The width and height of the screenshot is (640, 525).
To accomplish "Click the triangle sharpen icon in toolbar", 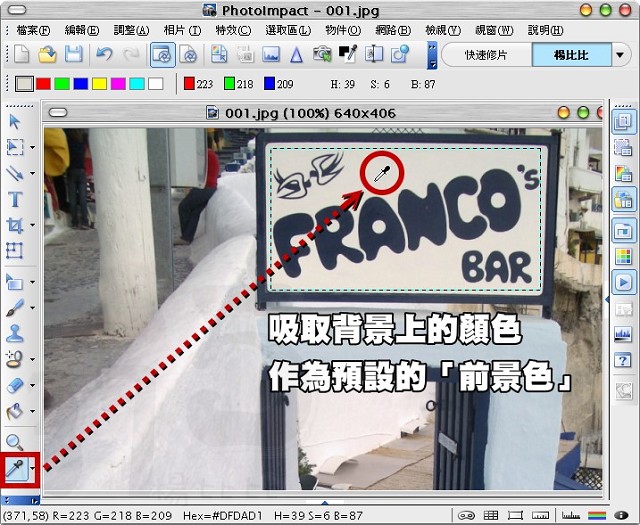I will (296, 54).
